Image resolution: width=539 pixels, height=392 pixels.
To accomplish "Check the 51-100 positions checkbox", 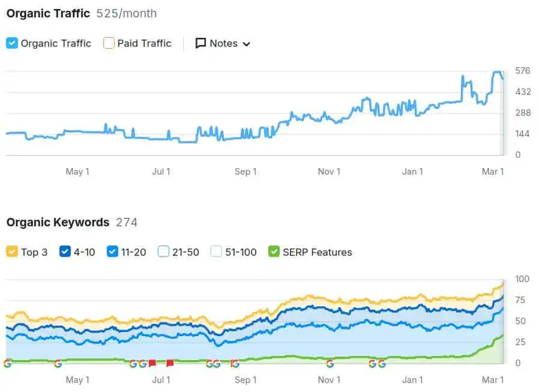I will (x=217, y=252).
